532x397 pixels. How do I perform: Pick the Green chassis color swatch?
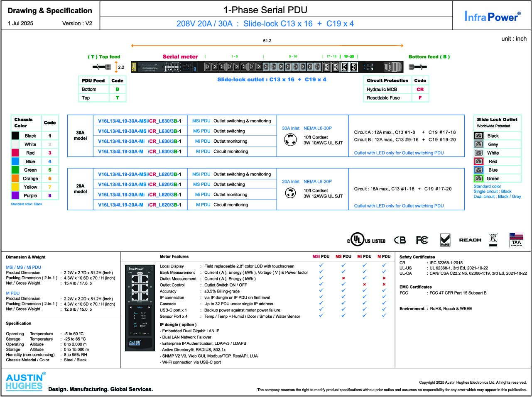coord(15,170)
